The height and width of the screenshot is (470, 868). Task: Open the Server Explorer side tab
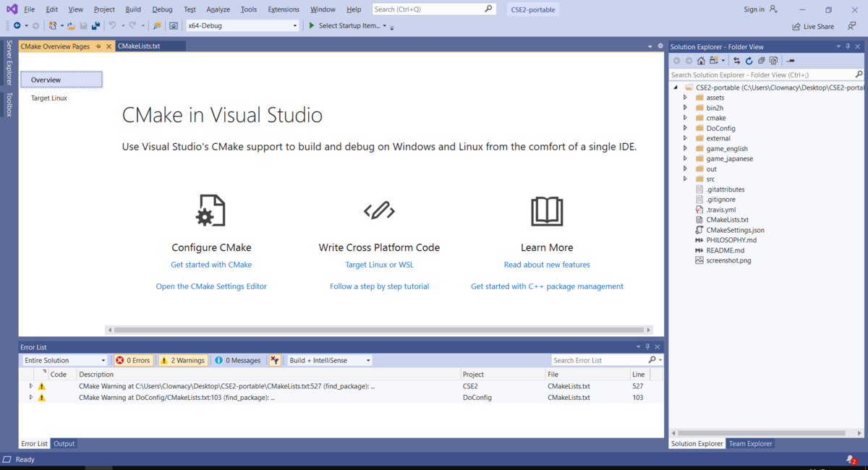tap(9, 63)
